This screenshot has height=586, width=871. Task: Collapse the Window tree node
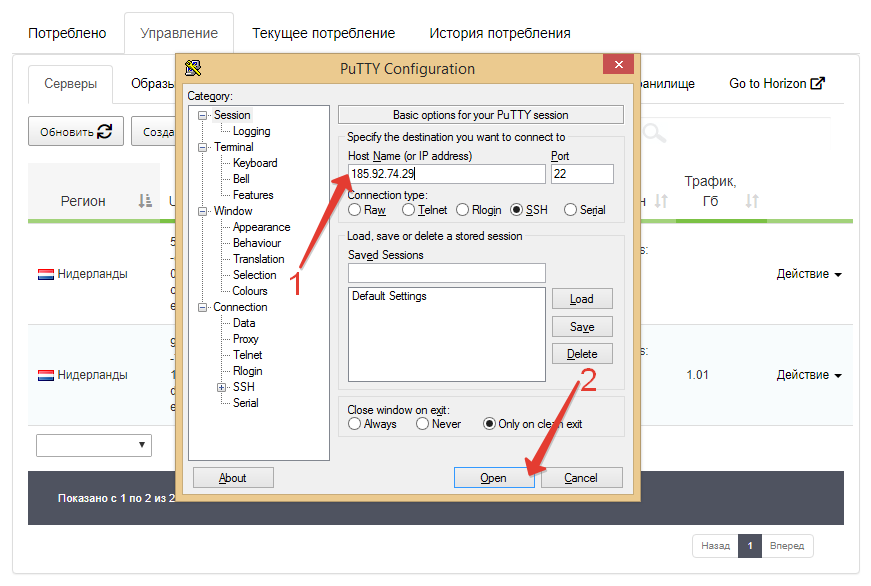[x=202, y=211]
